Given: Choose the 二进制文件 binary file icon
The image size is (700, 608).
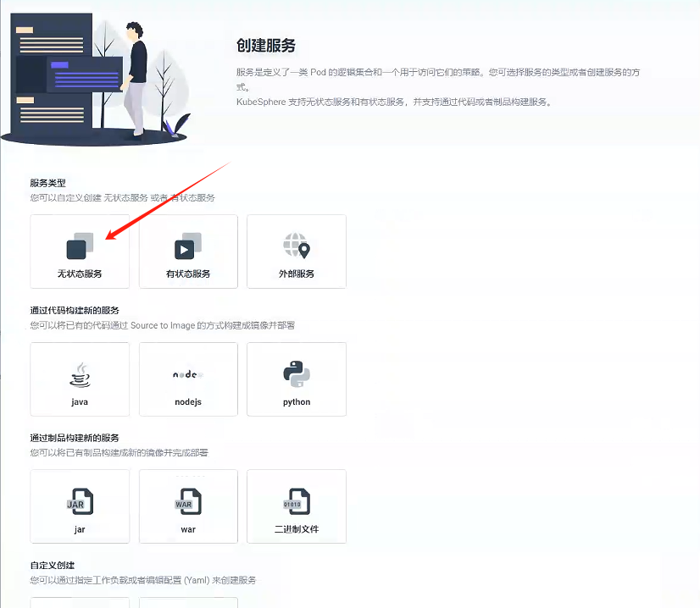Looking at the screenshot, I should 297,501.
